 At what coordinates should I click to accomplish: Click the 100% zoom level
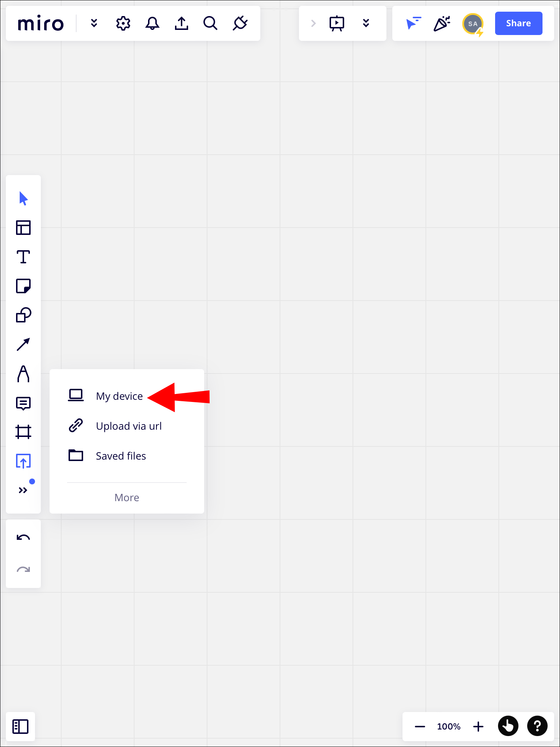tap(449, 727)
